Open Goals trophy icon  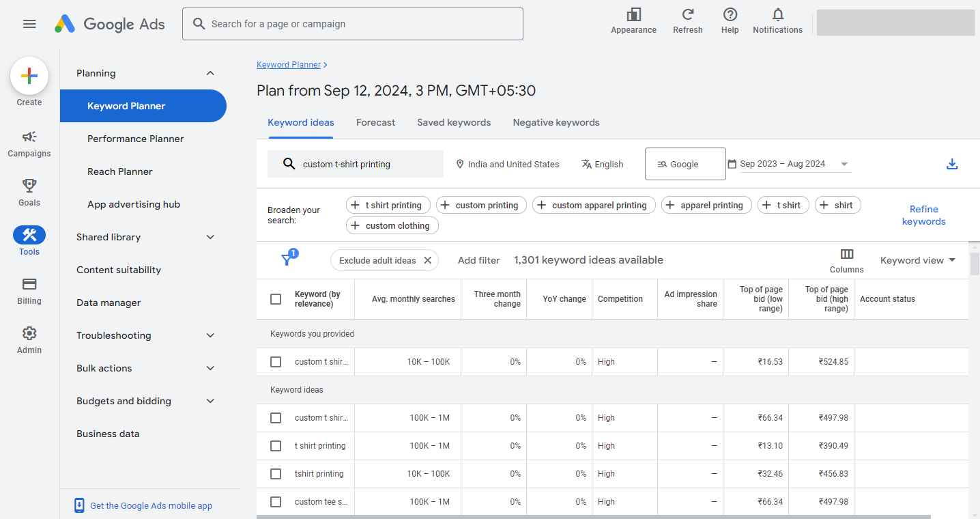[x=29, y=185]
